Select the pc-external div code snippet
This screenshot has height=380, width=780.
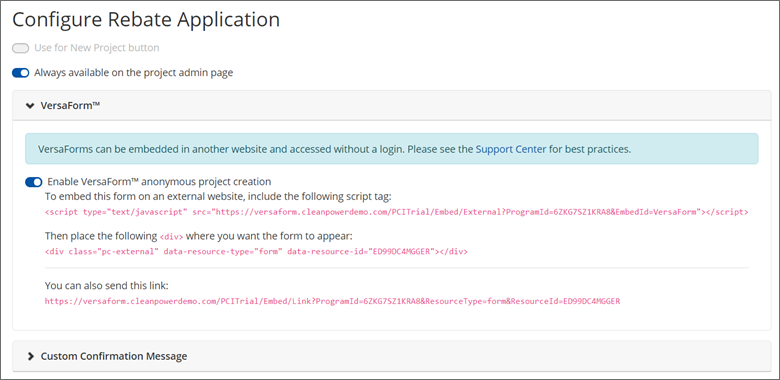tap(256, 252)
